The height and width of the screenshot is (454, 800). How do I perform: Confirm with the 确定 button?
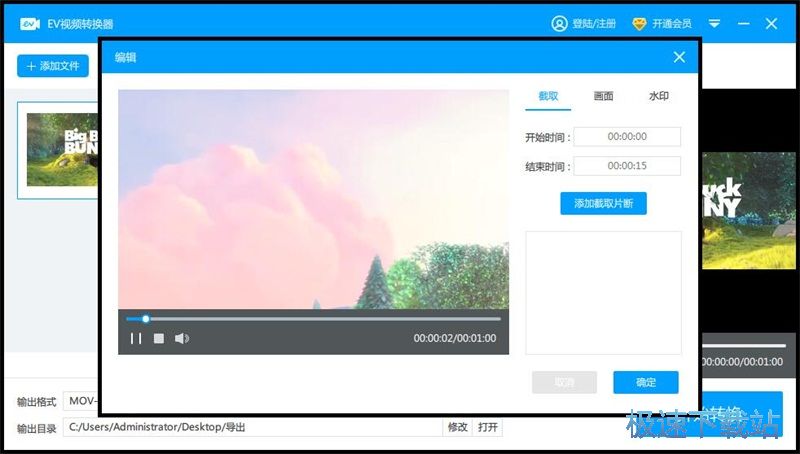[x=646, y=382]
